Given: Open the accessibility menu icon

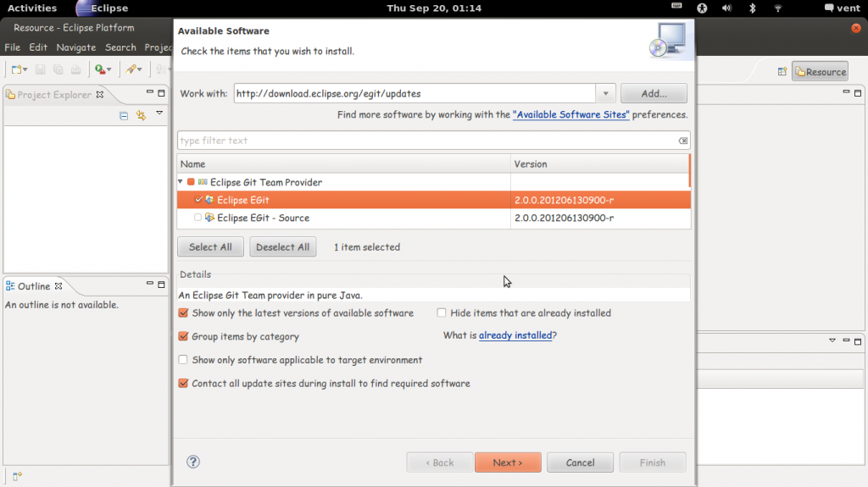Looking at the screenshot, I should (702, 8).
